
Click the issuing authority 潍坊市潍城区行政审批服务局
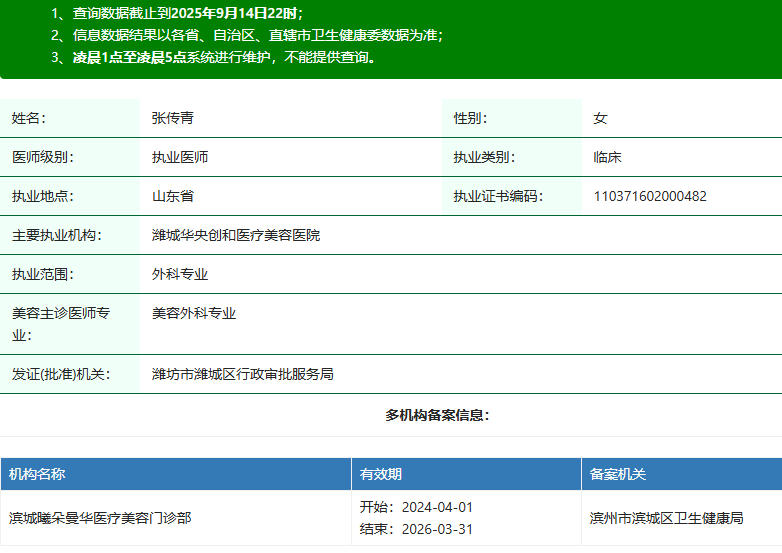pyautogui.click(x=242, y=374)
